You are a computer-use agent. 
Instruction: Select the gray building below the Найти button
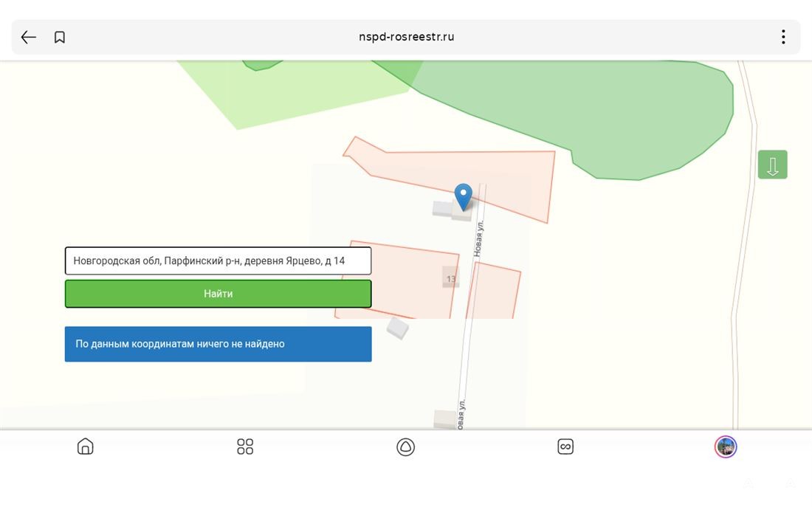398,328
